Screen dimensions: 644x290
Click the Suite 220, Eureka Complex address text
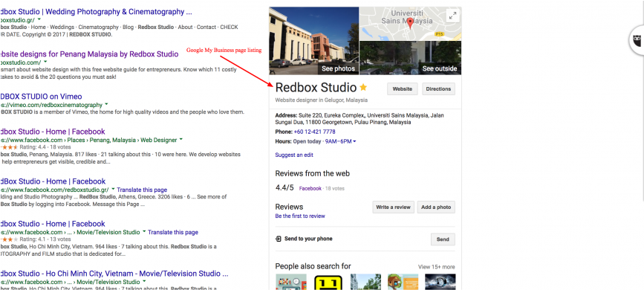[x=360, y=119]
